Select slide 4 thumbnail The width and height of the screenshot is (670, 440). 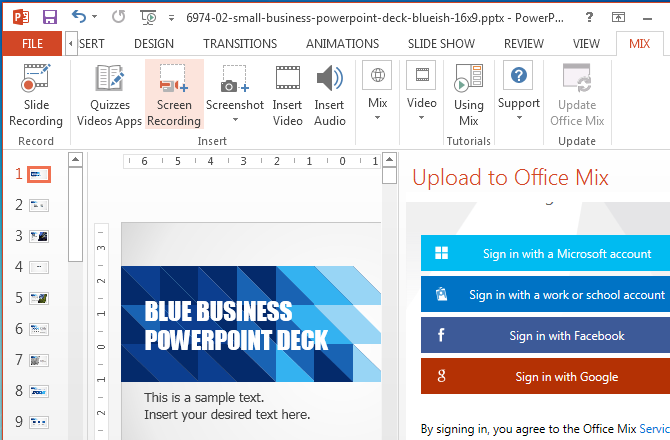coord(39,267)
